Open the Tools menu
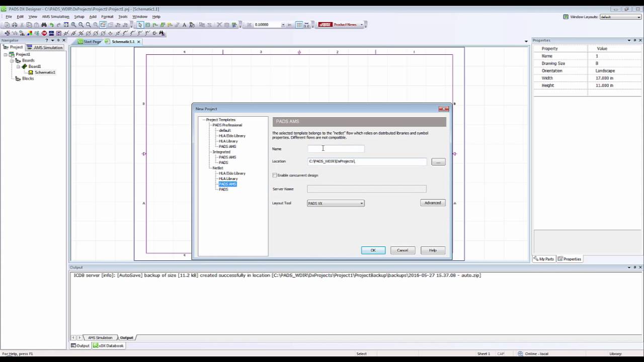Viewport: 644px width, 362px height. click(x=123, y=17)
